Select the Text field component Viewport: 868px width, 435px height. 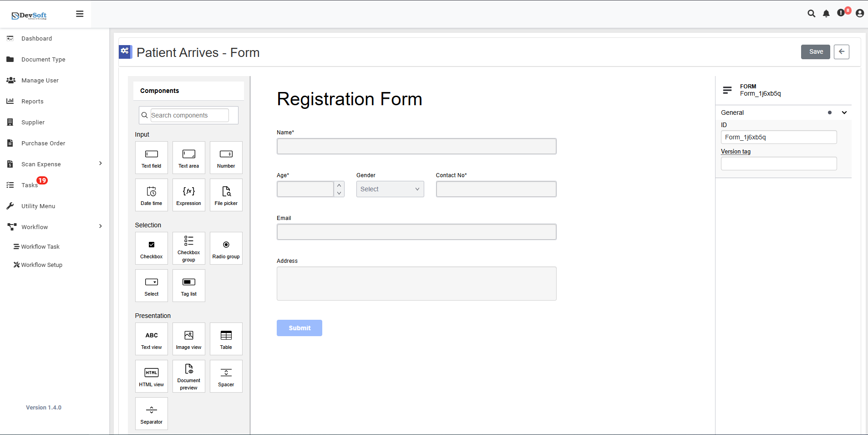tap(151, 158)
